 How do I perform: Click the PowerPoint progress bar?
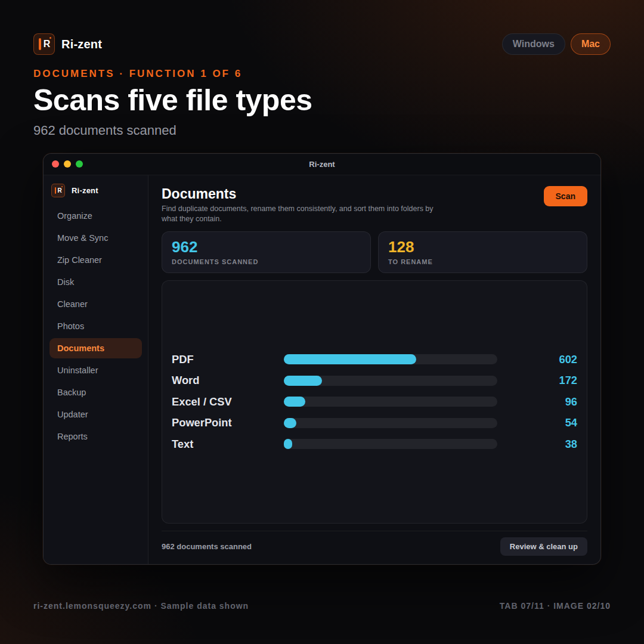pyautogui.click(x=390, y=423)
